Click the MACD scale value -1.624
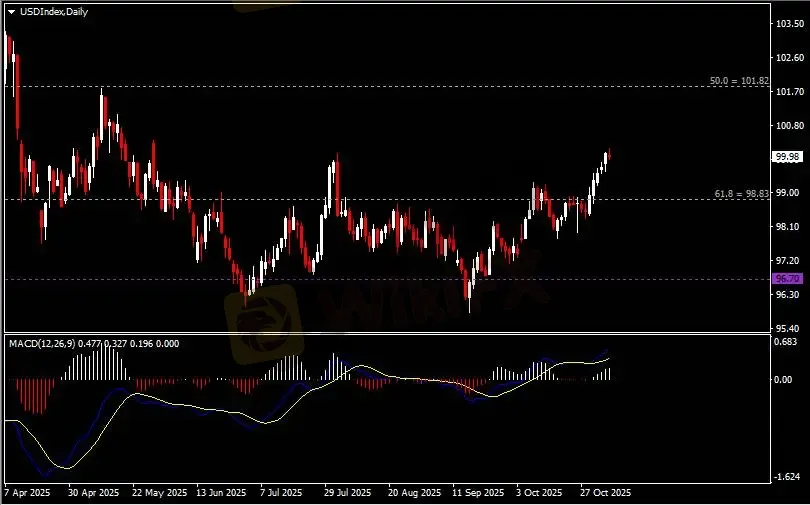Viewport: 810px width, 505px height. pyautogui.click(x=785, y=477)
